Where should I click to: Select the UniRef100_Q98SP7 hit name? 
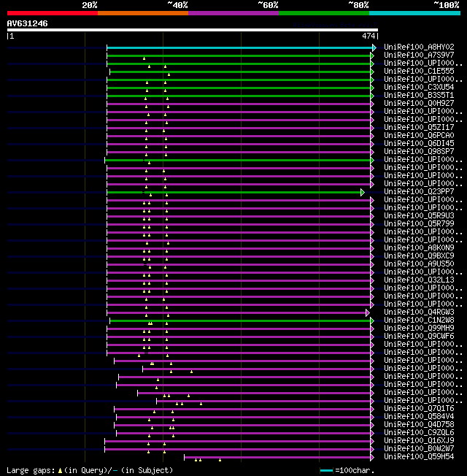point(419,151)
